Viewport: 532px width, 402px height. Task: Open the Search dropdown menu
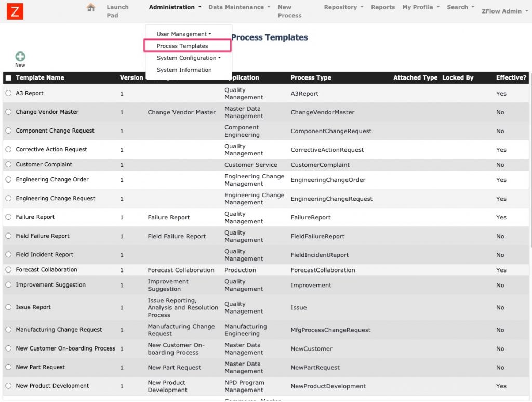pyautogui.click(x=461, y=7)
